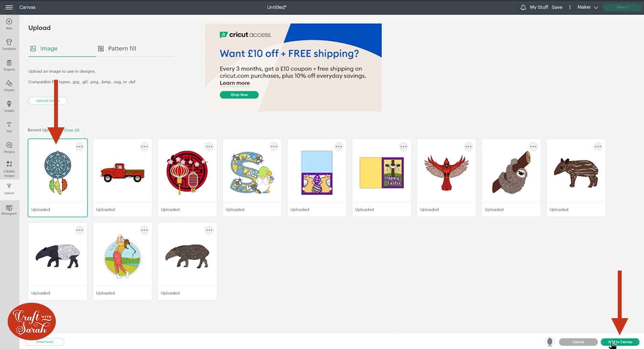Open the Images library icon

coord(9,105)
